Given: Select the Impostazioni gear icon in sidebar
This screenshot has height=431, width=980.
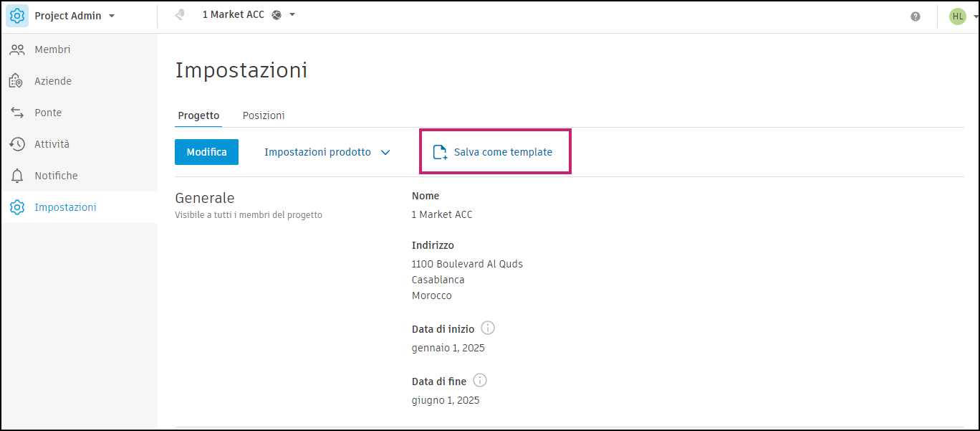Looking at the screenshot, I should click(16, 207).
